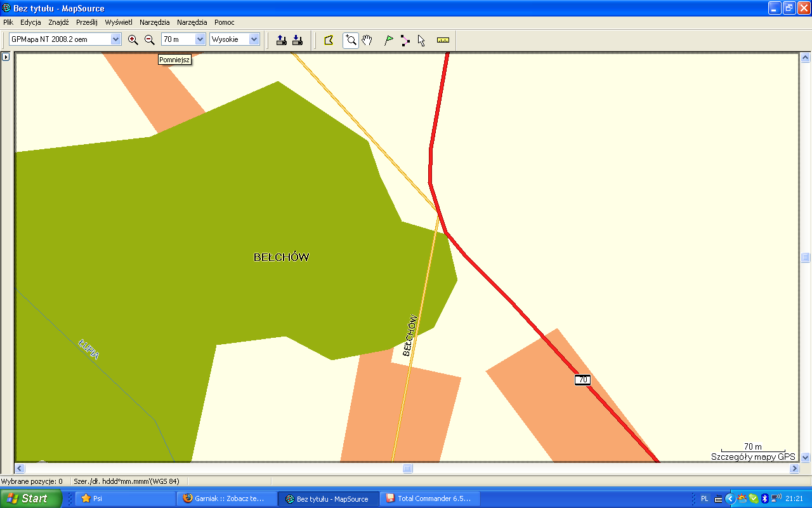Open the GPMapa NT 2008.2 map product dropdown

(115, 39)
